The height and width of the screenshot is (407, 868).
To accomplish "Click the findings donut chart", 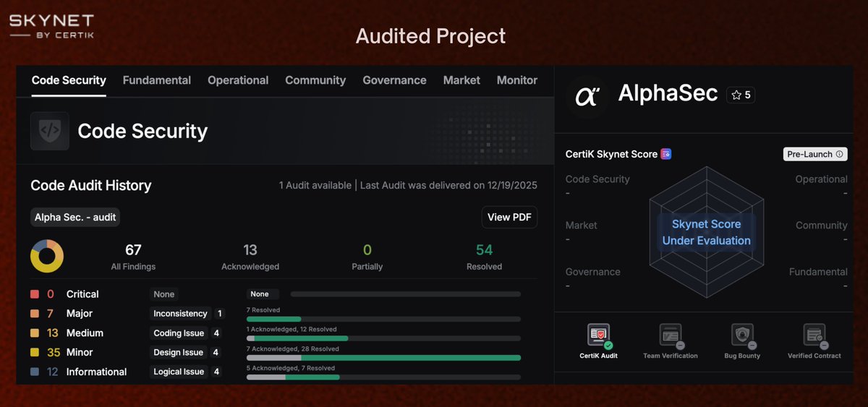I will pyautogui.click(x=47, y=256).
